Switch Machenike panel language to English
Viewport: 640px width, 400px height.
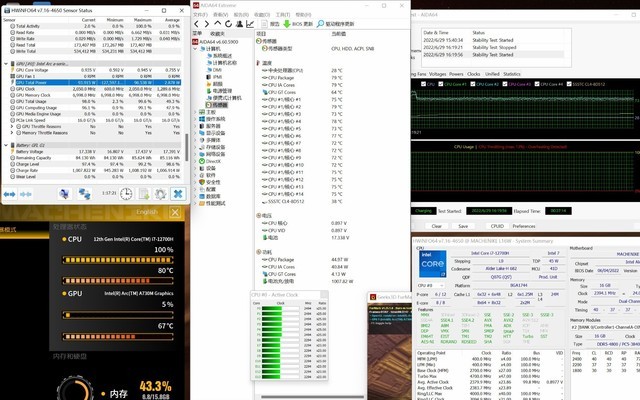pyautogui.click(x=147, y=212)
